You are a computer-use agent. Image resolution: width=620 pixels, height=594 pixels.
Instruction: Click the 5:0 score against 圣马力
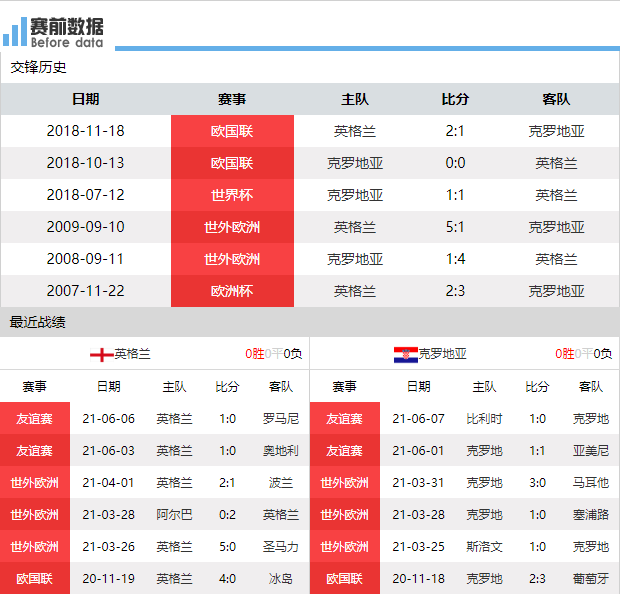pos(227,547)
